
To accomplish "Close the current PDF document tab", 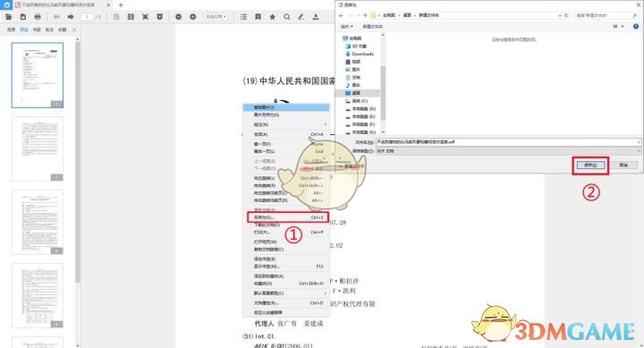I will 108,5.
